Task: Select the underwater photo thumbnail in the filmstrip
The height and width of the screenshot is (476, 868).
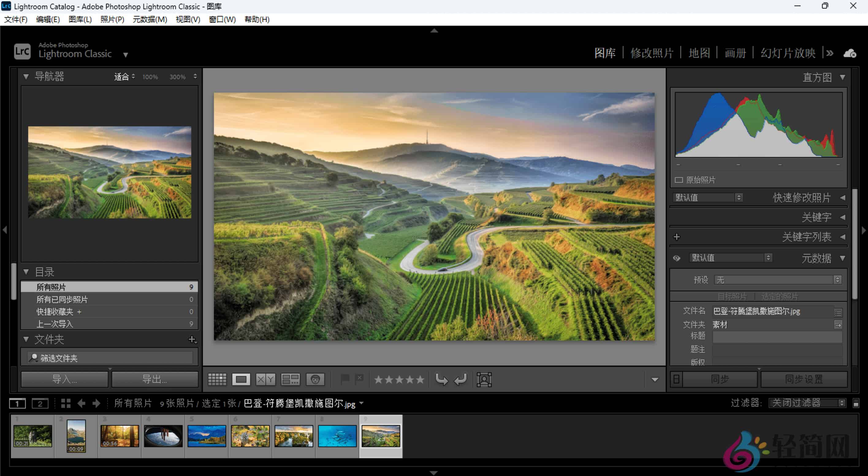Action: pyautogui.click(x=337, y=436)
